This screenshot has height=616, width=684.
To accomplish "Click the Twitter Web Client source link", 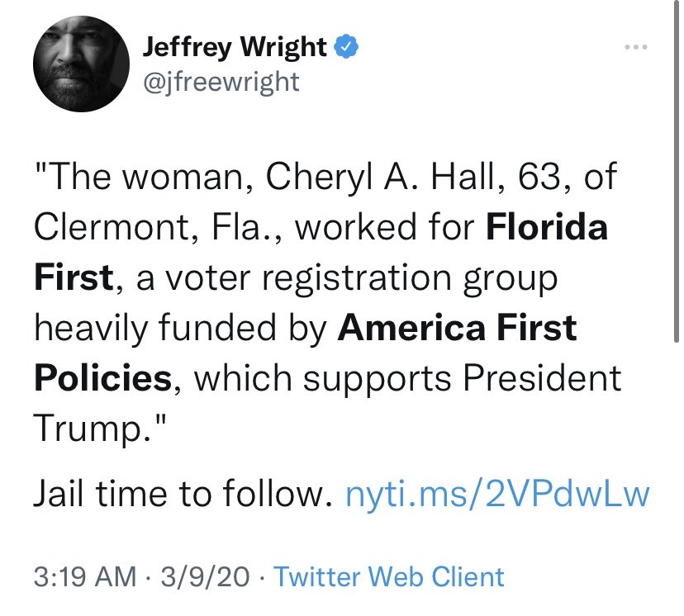I will (x=388, y=576).
